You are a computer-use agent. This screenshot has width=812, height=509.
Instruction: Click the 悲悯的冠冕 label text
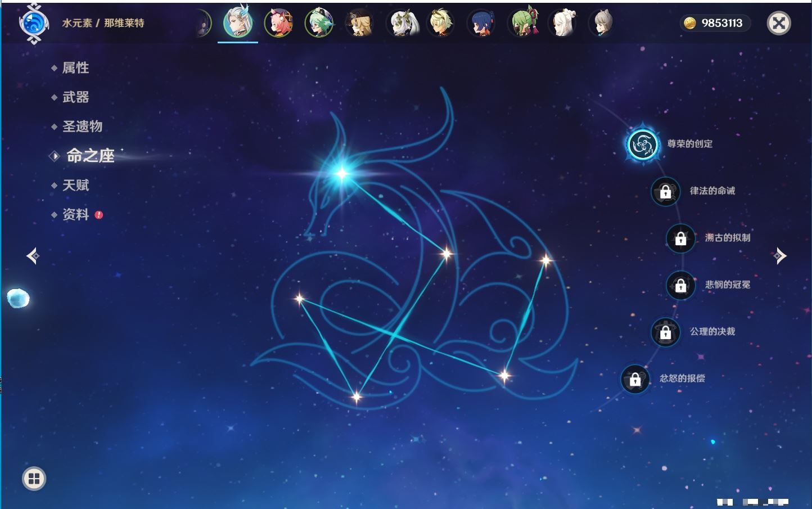(x=728, y=285)
